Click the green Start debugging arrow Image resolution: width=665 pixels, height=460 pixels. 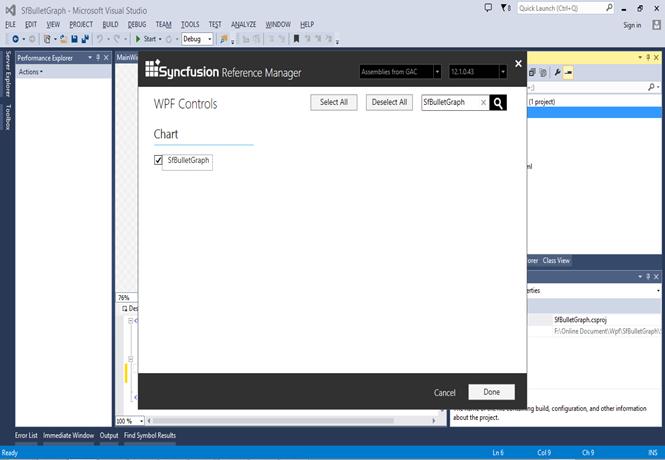pyautogui.click(x=138, y=39)
